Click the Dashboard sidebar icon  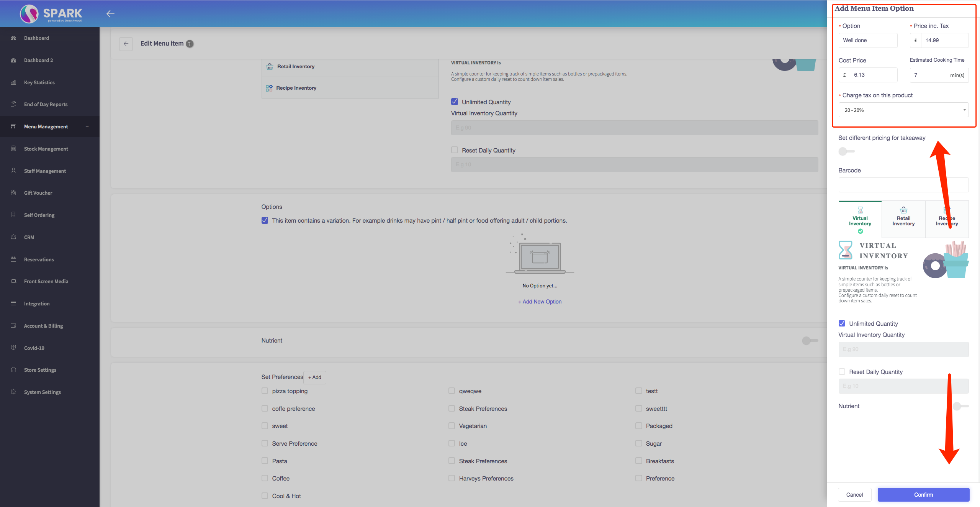[13, 38]
